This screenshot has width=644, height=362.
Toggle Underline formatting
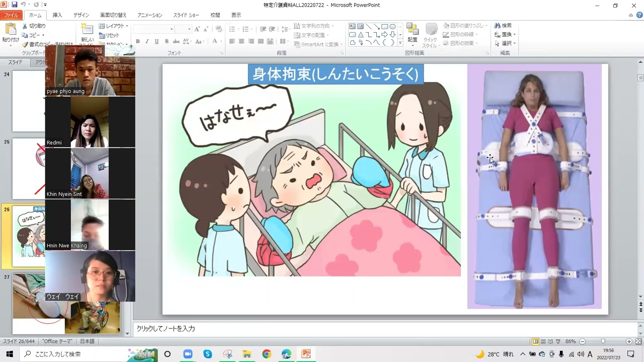point(156,42)
